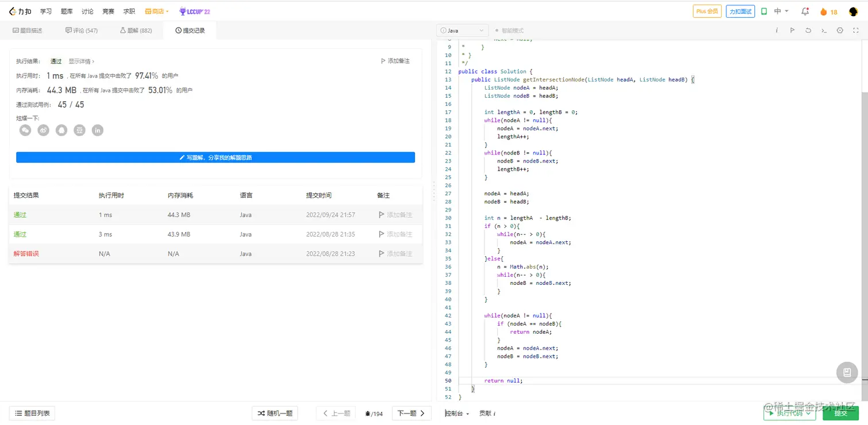The width and height of the screenshot is (868, 425).
Task: Go to 下一题 next problem
Action: (x=412, y=413)
